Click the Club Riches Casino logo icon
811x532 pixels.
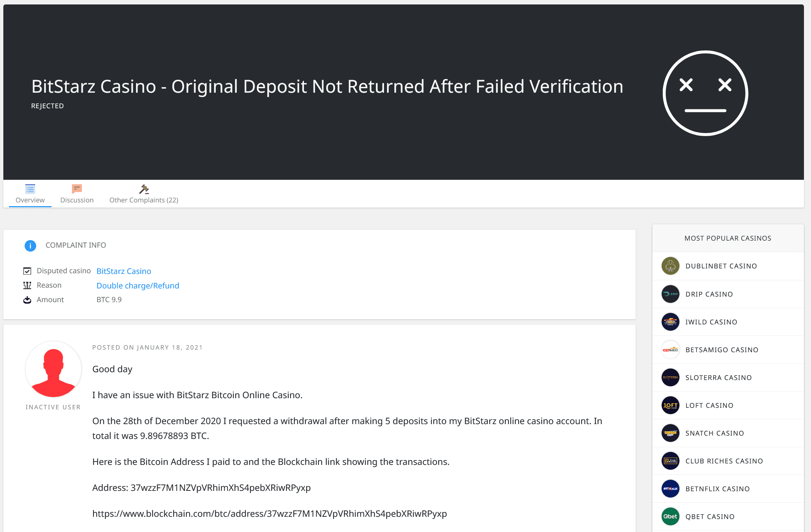coord(671,461)
